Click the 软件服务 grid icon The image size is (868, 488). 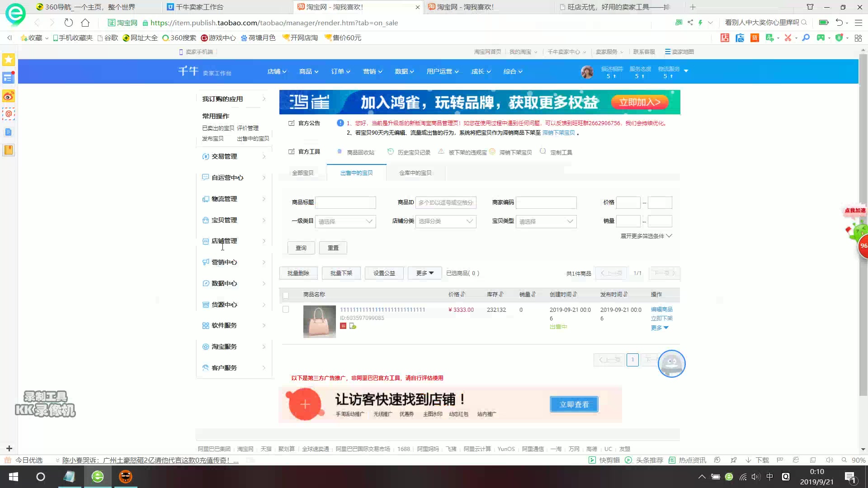click(206, 325)
